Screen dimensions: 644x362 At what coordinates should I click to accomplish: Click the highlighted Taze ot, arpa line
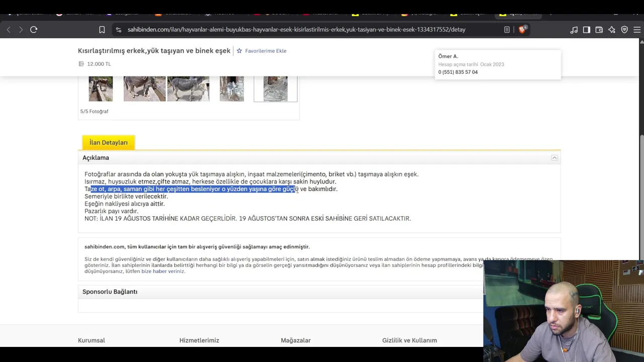tap(211, 189)
